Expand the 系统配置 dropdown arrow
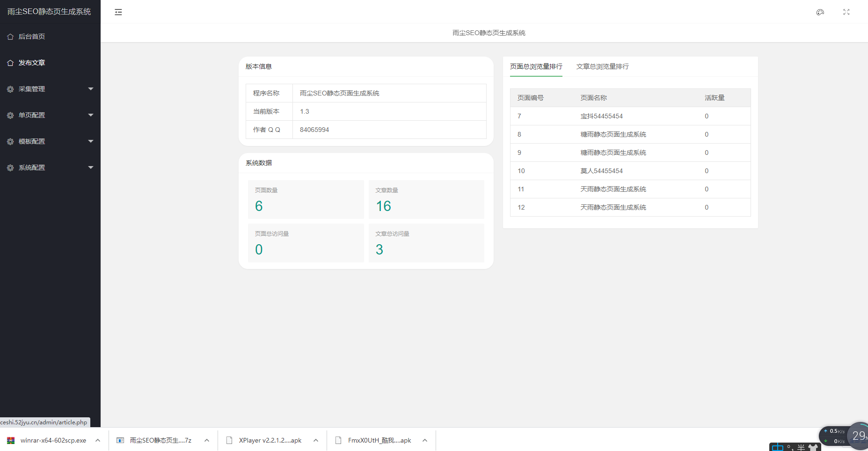 coord(91,167)
